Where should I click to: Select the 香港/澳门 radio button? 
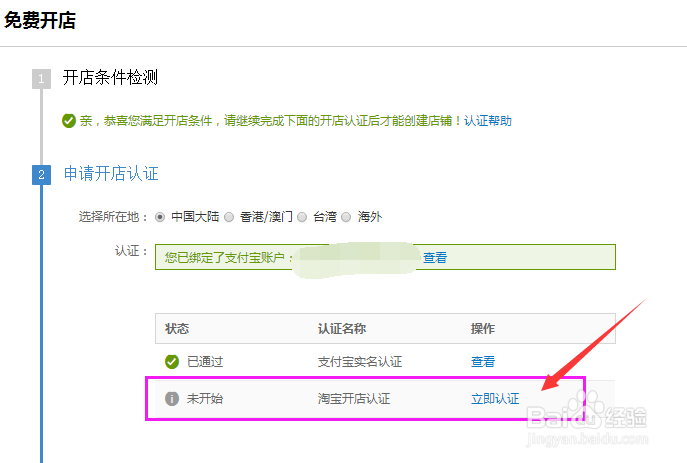[229, 217]
